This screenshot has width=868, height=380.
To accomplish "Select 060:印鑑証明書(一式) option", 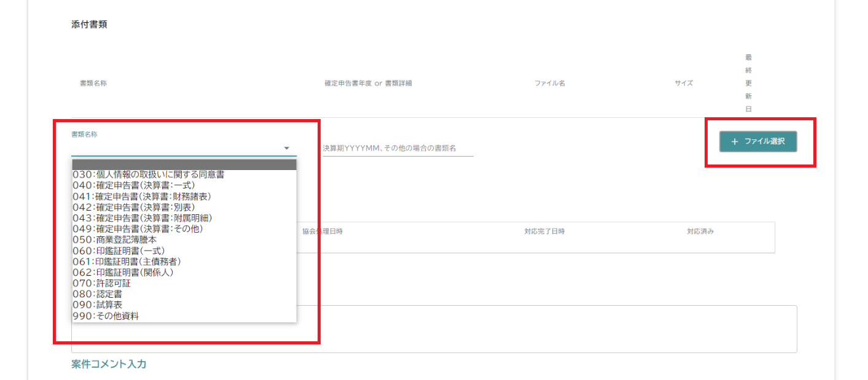I will click(x=184, y=251).
